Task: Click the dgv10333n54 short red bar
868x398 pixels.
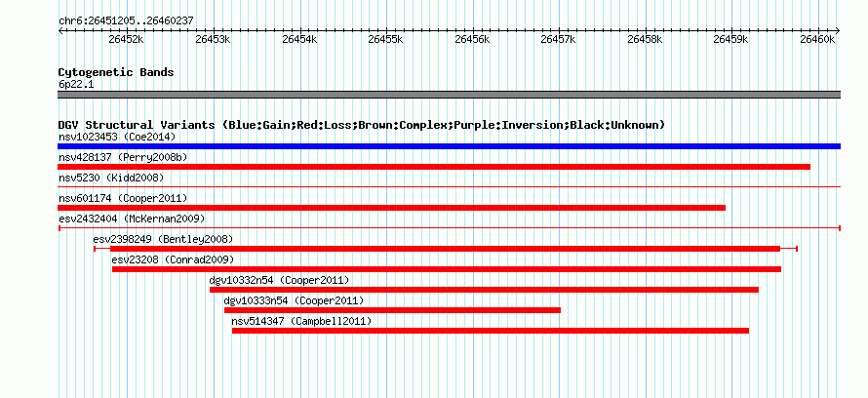Action: (392, 310)
